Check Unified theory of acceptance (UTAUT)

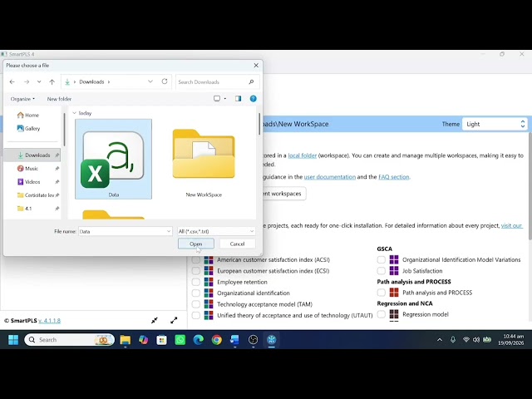[196, 315]
